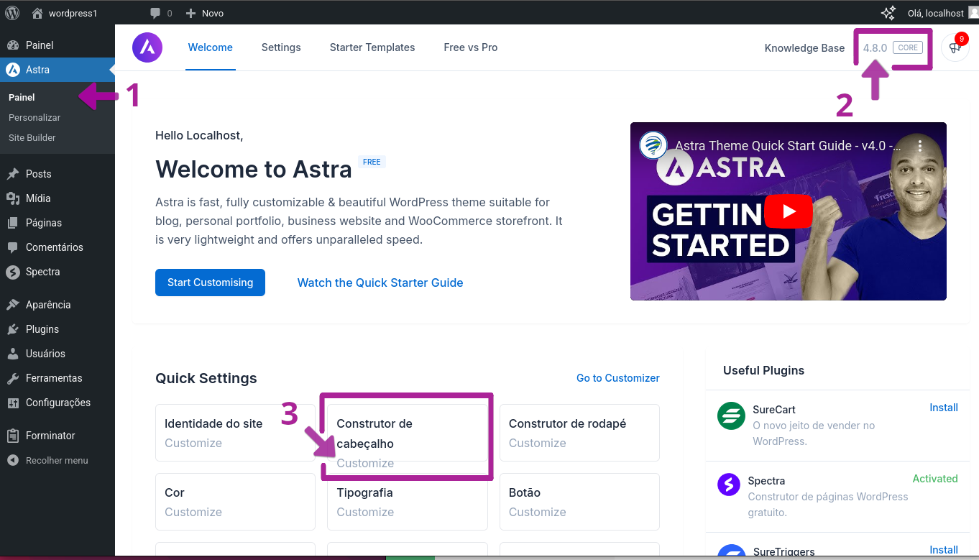Click Watch the Quick Starter Guide link
Viewport: 979px width, 560px height.
[380, 283]
